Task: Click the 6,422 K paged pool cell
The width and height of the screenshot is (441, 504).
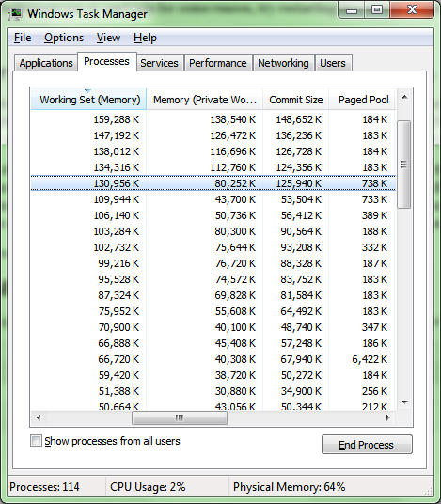Action: point(370,359)
